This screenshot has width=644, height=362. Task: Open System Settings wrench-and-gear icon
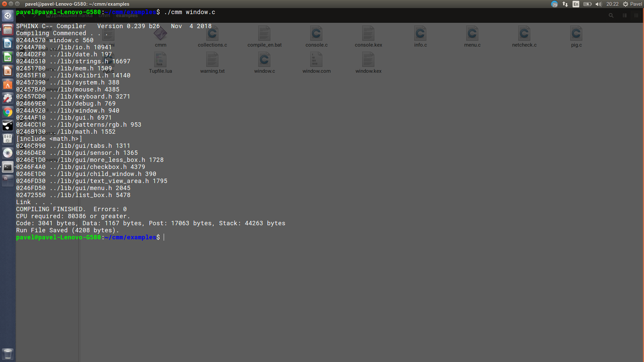[x=8, y=98]
